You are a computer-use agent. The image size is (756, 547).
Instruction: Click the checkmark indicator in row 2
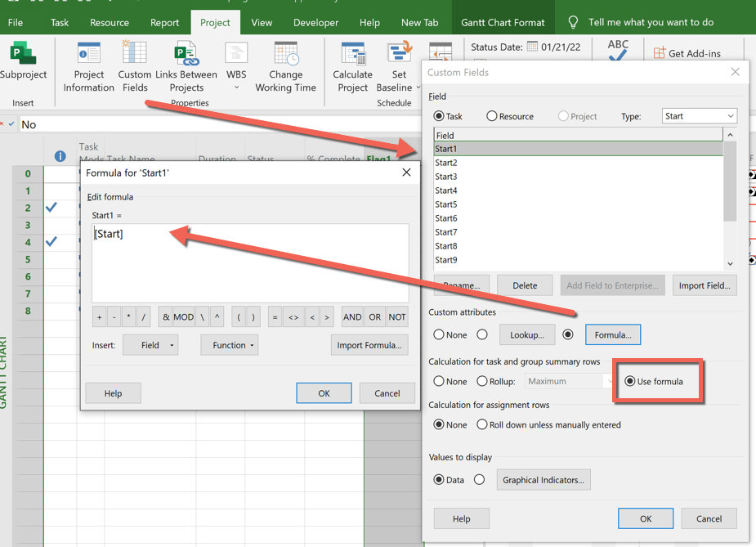[x=51, y=208]
